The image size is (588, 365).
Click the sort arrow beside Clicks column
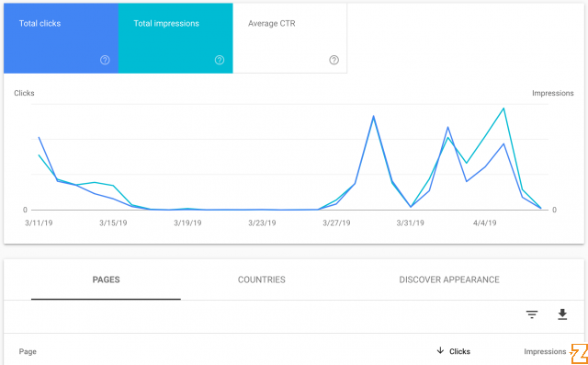pos(440,351)
